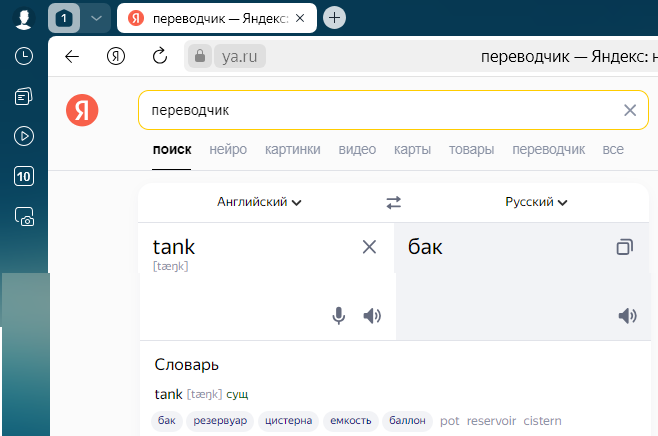Open sidebar icon showing number 10
This screenshot has height=436, width=658.
tap(24, 176)
